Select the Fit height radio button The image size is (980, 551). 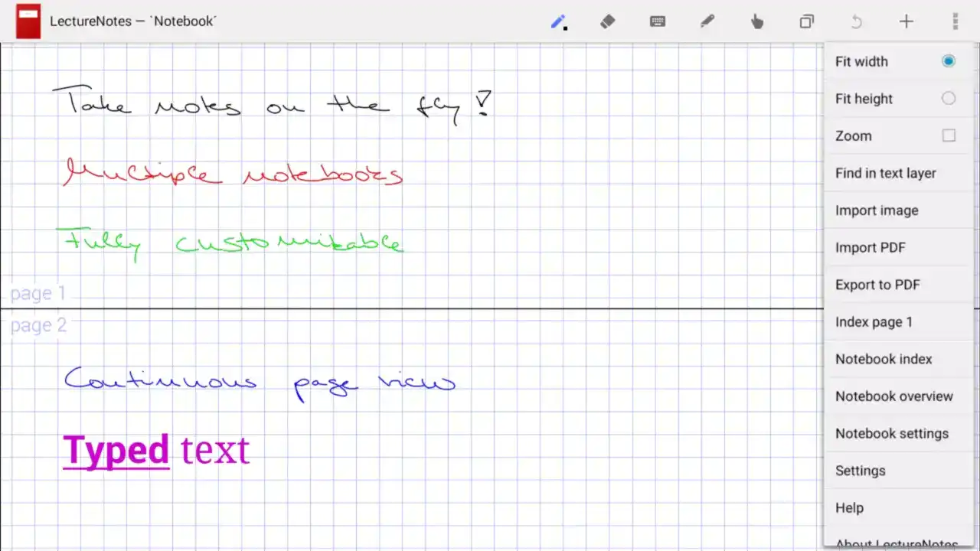point(948,98)
